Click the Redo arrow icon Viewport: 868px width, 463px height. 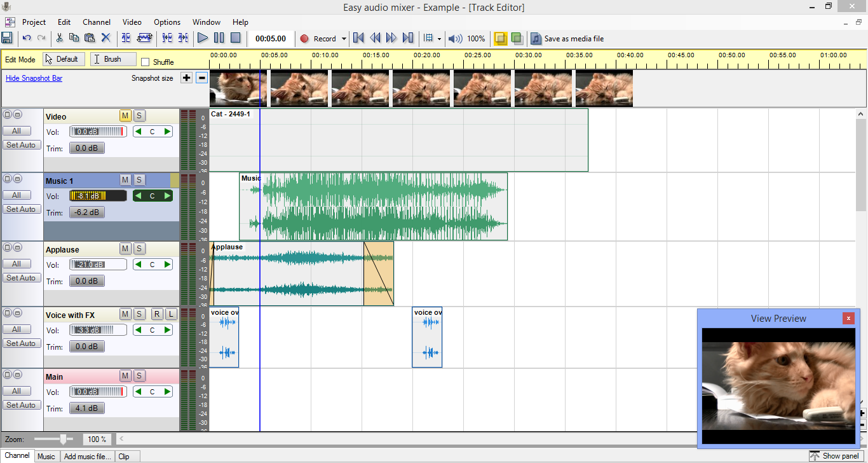[x=41, y=38]
